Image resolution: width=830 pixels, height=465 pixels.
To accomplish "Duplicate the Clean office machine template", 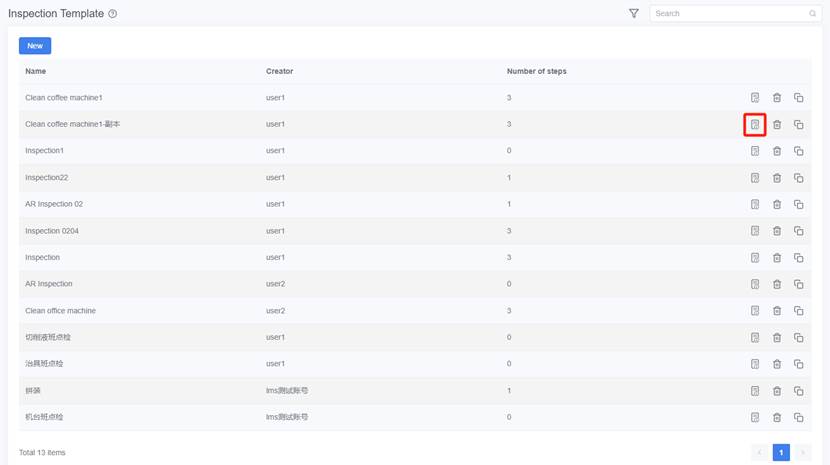I will click(x=798, y=311).
